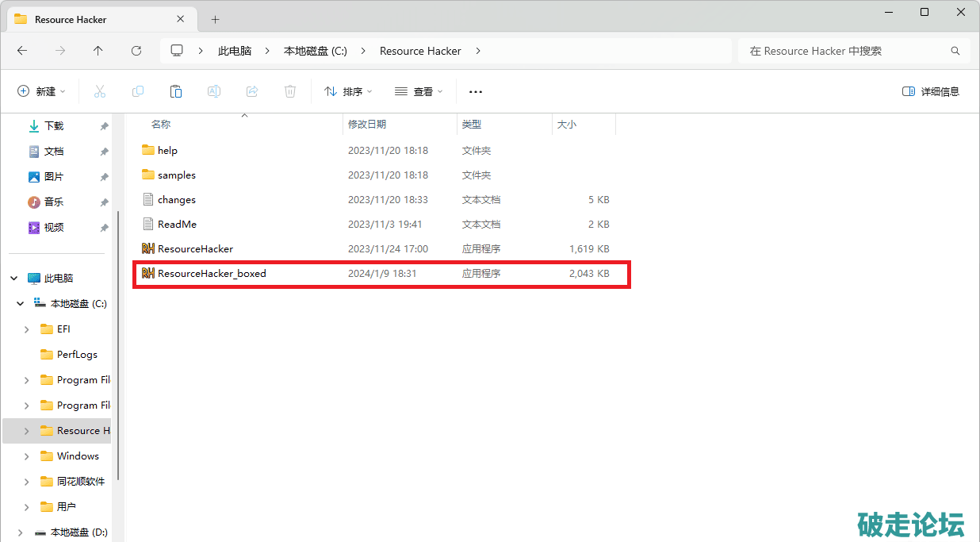Click the Paste clipboard icon

tap(176, 92)
